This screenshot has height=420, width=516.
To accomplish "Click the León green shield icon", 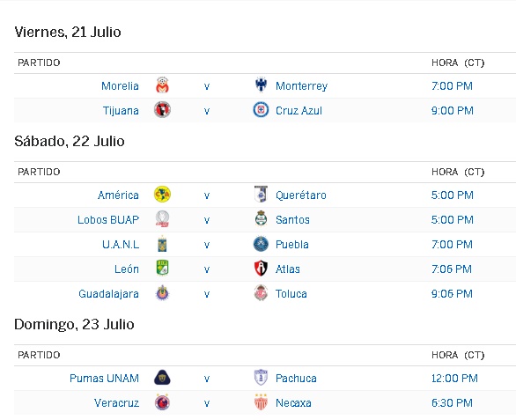I will point(162,269).
